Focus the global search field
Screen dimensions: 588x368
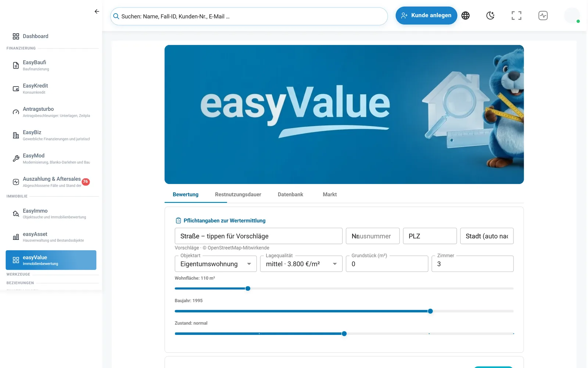pos(249,17)
